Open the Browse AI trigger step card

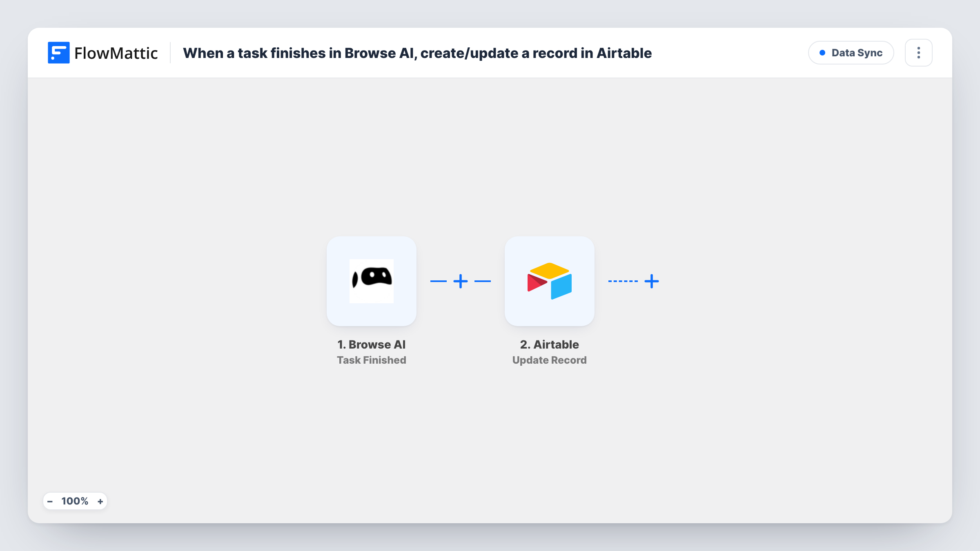point(371,281)
